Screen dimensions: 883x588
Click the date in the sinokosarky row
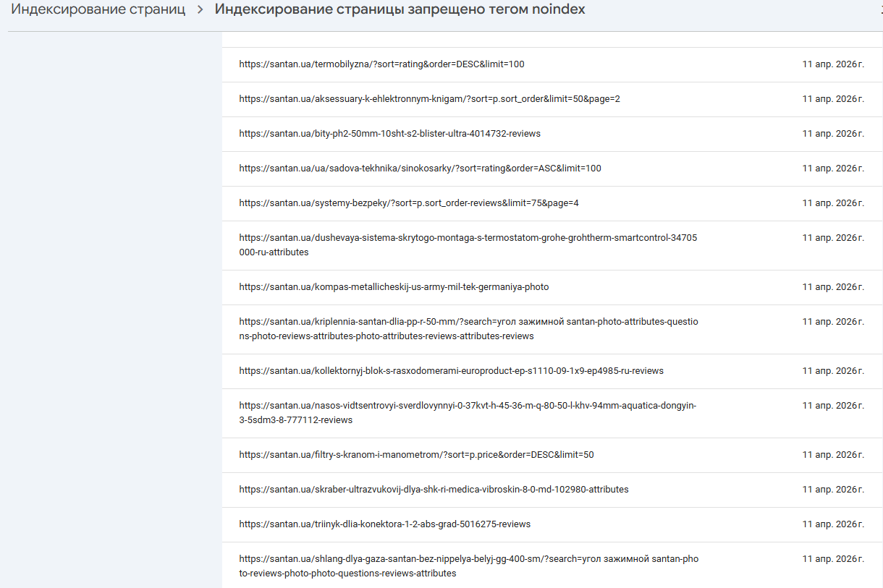click(833, 169)
